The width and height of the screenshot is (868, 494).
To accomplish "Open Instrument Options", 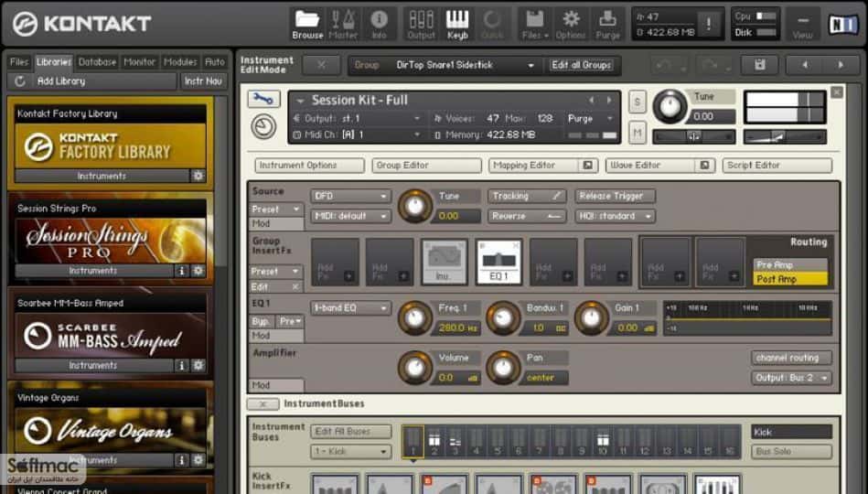I will point(309,165).
